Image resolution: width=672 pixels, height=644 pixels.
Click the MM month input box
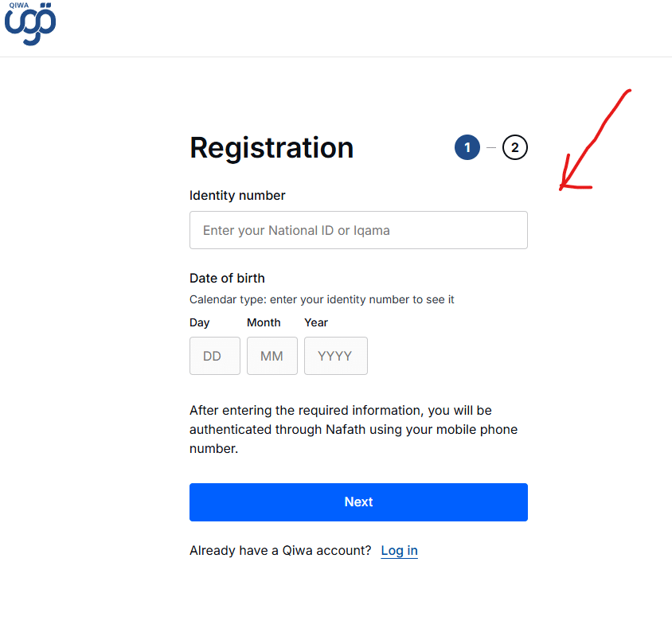pyautogui.click(x=272, y=356)
